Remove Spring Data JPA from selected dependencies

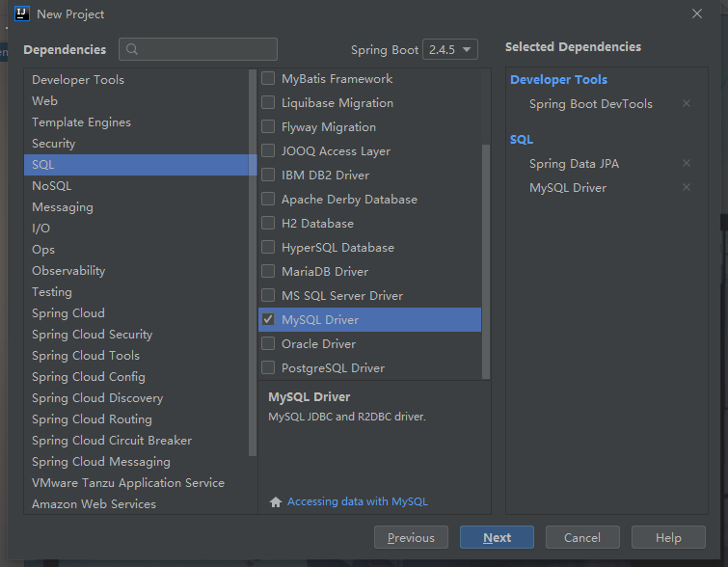tap(687, 164)
